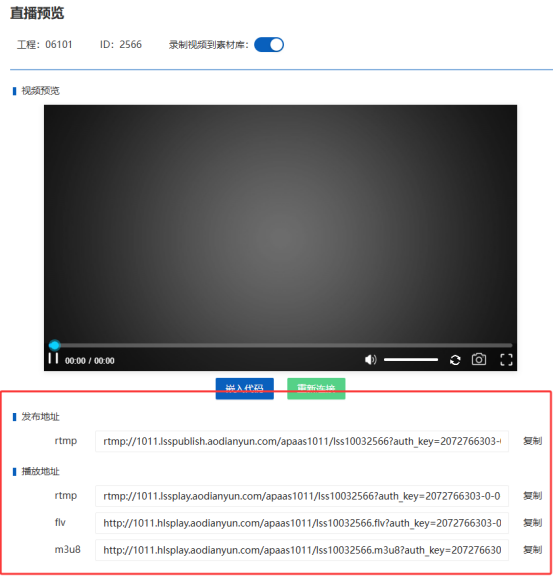This screenshot has height=583, width=553.
Task: Select the publish rtmp URL field
Action: [302, 441]
